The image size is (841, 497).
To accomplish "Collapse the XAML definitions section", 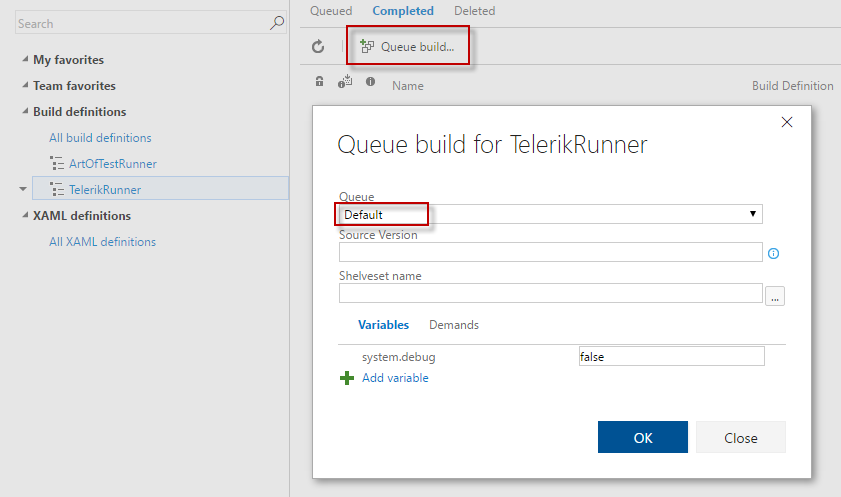I will 25,215.
